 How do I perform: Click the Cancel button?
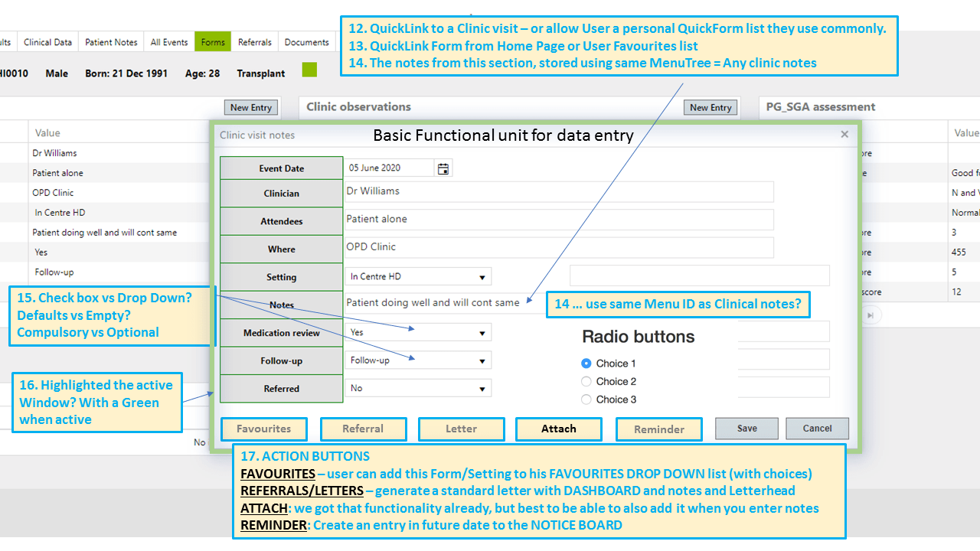(817, 429)
